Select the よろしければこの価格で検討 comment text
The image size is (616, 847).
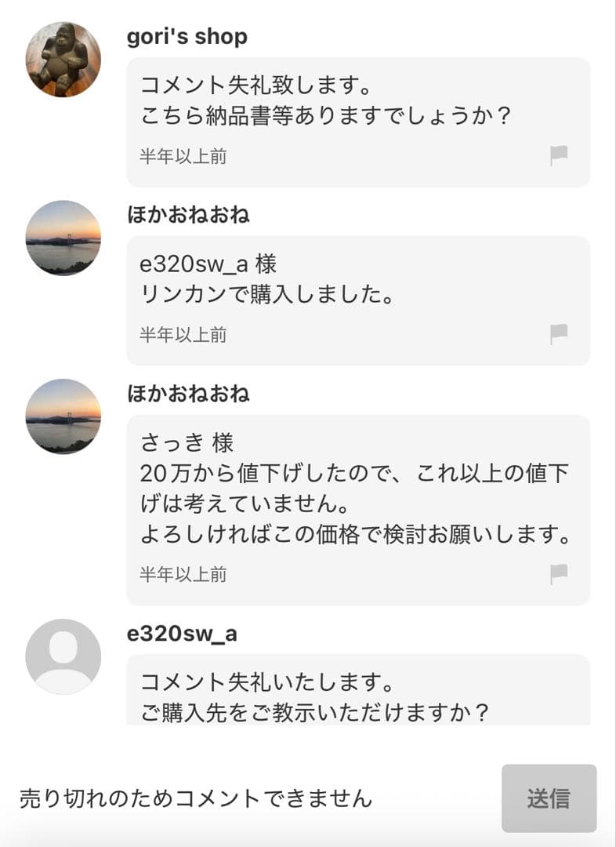(354, 535)
